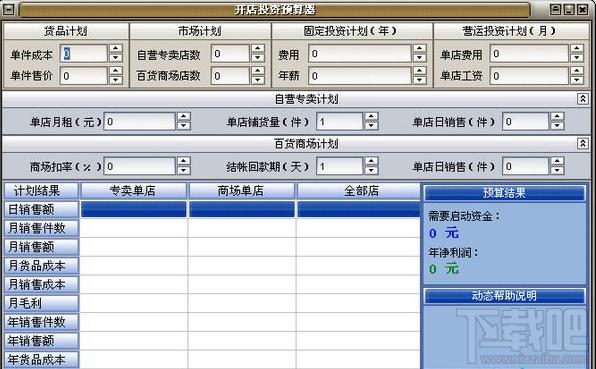Open the window system menu icon
This screenshot has height=369, width=596.
point(8,10)
